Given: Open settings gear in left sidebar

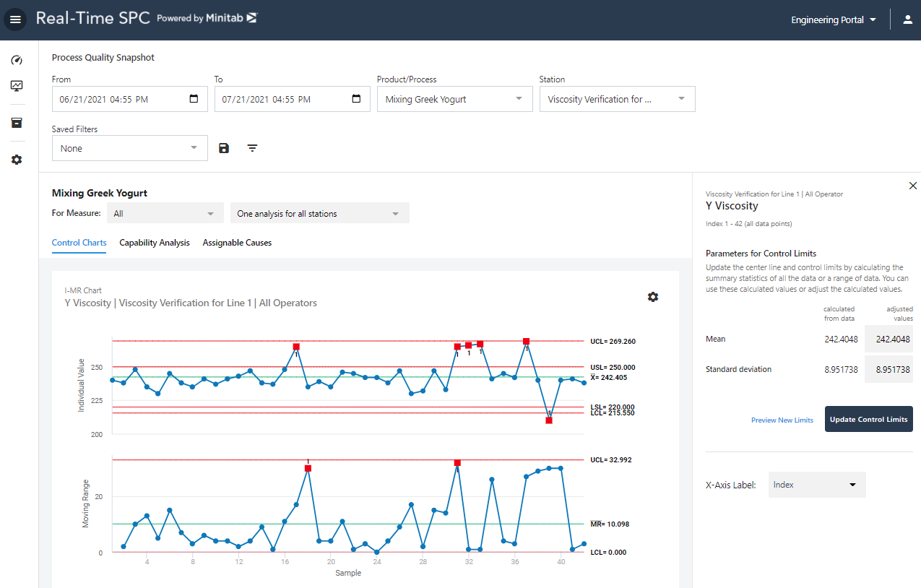Looking at the screenshot, I should (17, 160).
